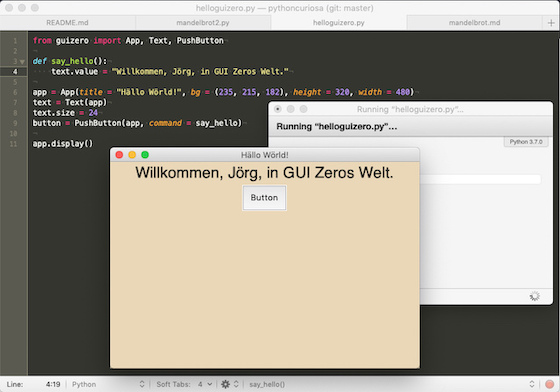
Task: Click 'Soft Tabs:' label in status bar
Action: pos(173,384)
